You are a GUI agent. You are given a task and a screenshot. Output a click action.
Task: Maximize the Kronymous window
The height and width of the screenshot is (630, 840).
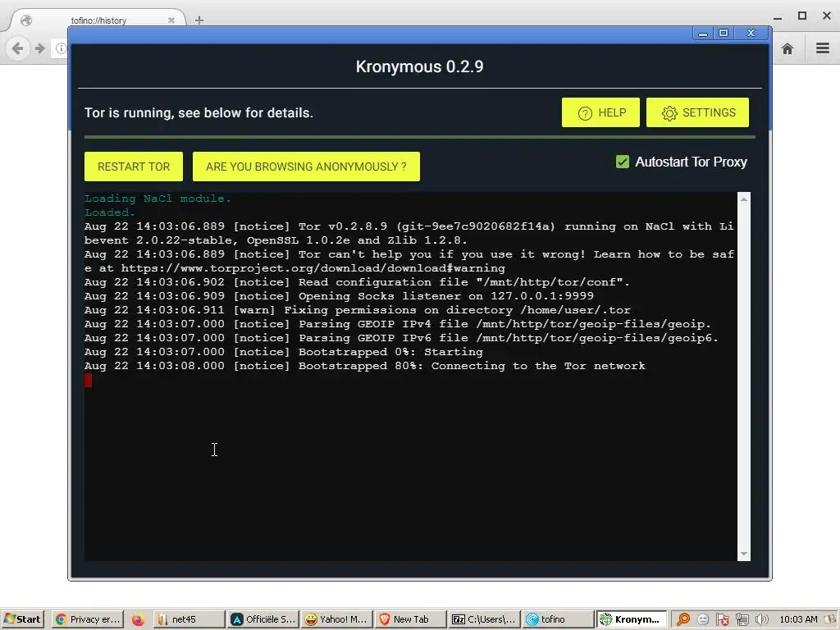click(724, 33)
